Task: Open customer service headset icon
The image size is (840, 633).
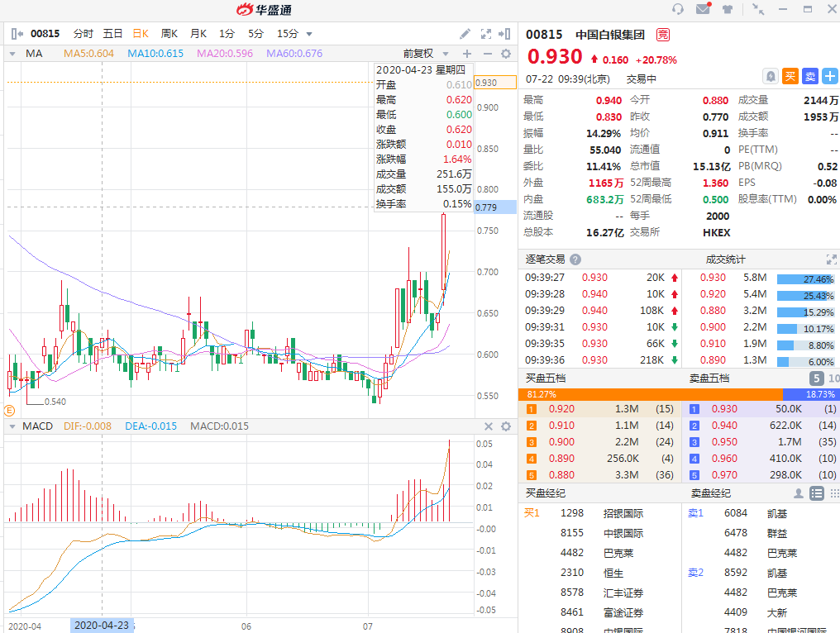Action: click(x=678, y=9)
